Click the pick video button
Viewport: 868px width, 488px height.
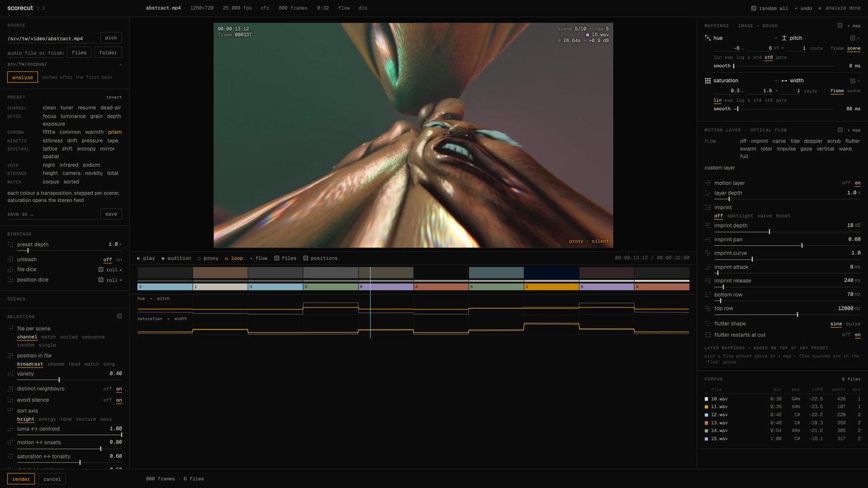pos(111,38)
